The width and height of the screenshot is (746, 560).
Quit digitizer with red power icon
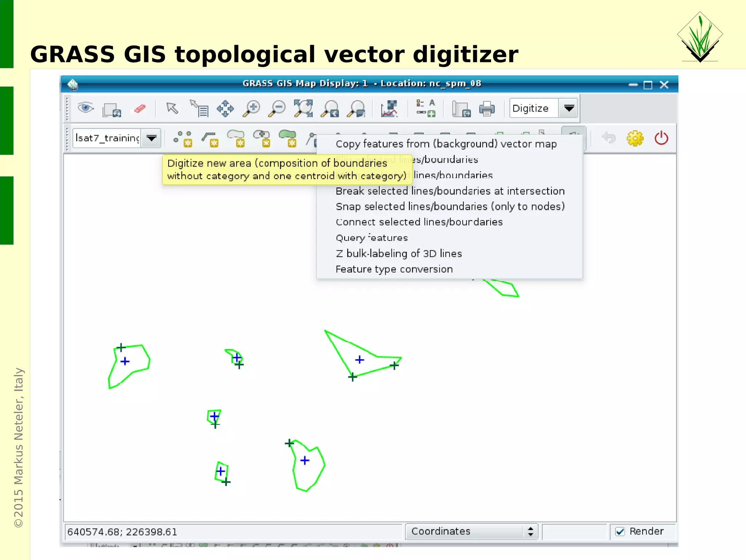click(x=661, y=138)
